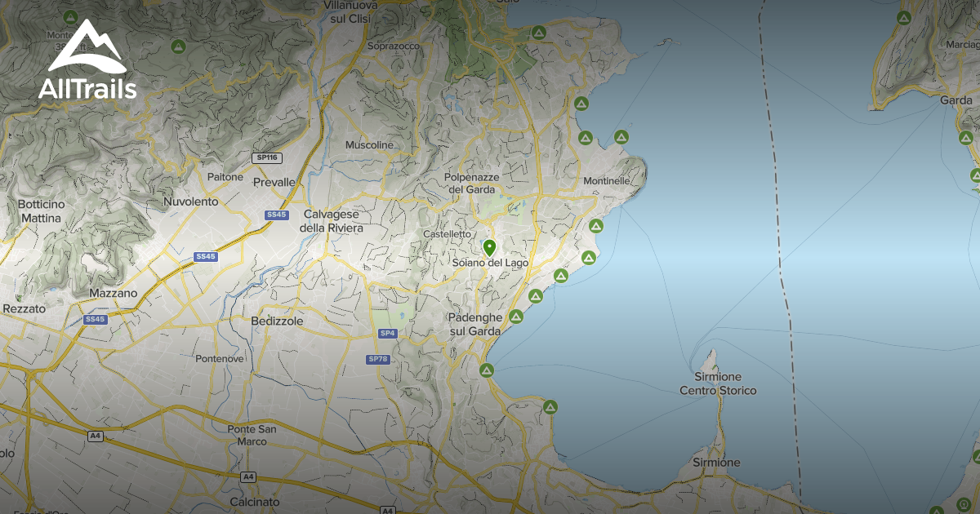This screenshot has width=980, height=514.
Task: Click the marker on the coastline below Padenghe
Action: click(487, 370)
